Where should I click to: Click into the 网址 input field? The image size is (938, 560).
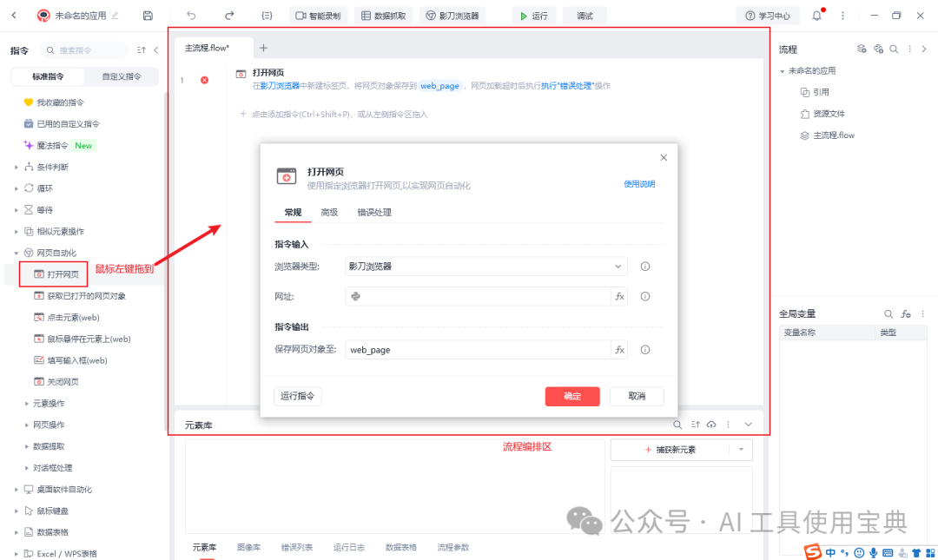pyautogui.click(x=478, y=296)
